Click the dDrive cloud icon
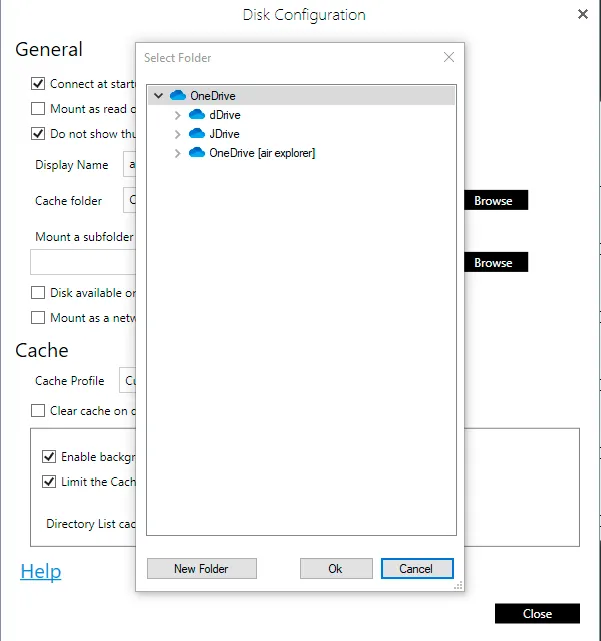Image resolution: width=601 pixels, height=641 pixels. [197, 114]
